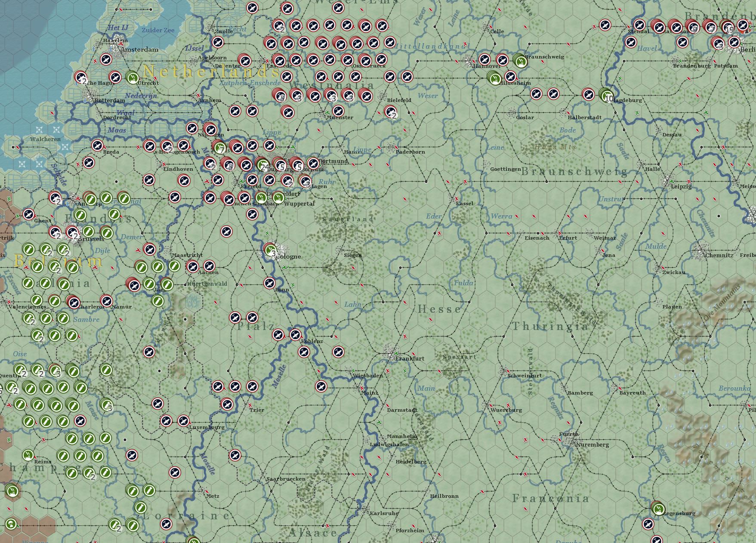Click the Paderborn city label
756x543 pixels.
410,152
